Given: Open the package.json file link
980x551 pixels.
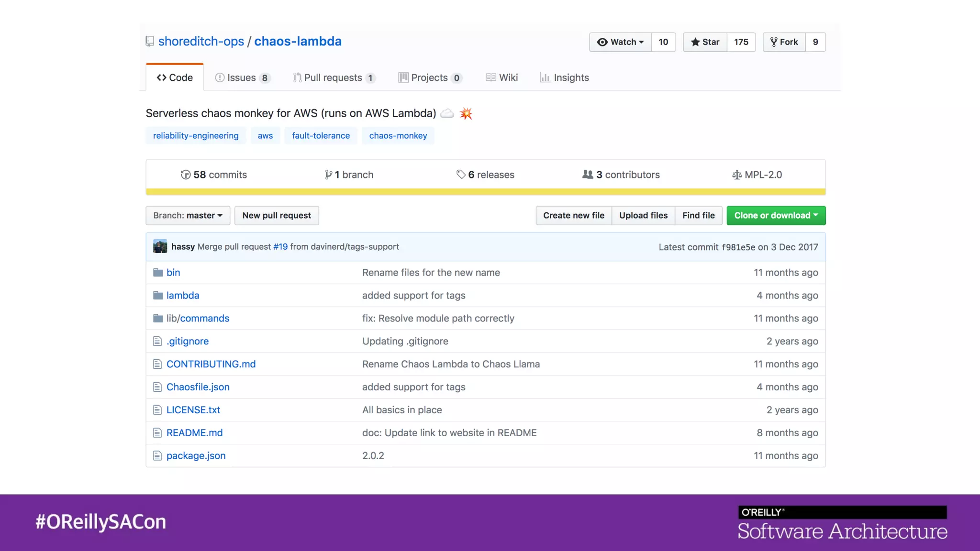Looking at the screenshot, I should [x=196, y=456].
